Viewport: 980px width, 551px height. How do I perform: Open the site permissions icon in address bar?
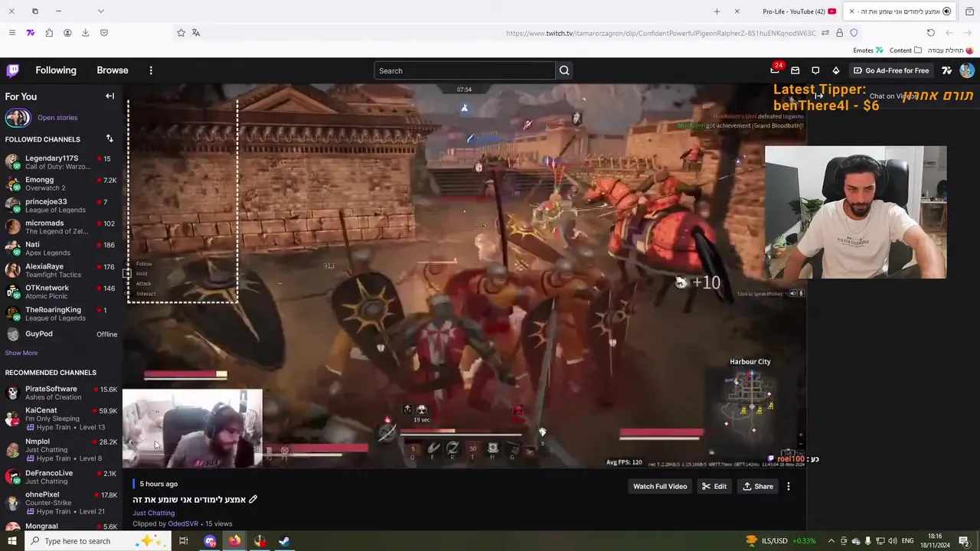(x=825, y=33)
